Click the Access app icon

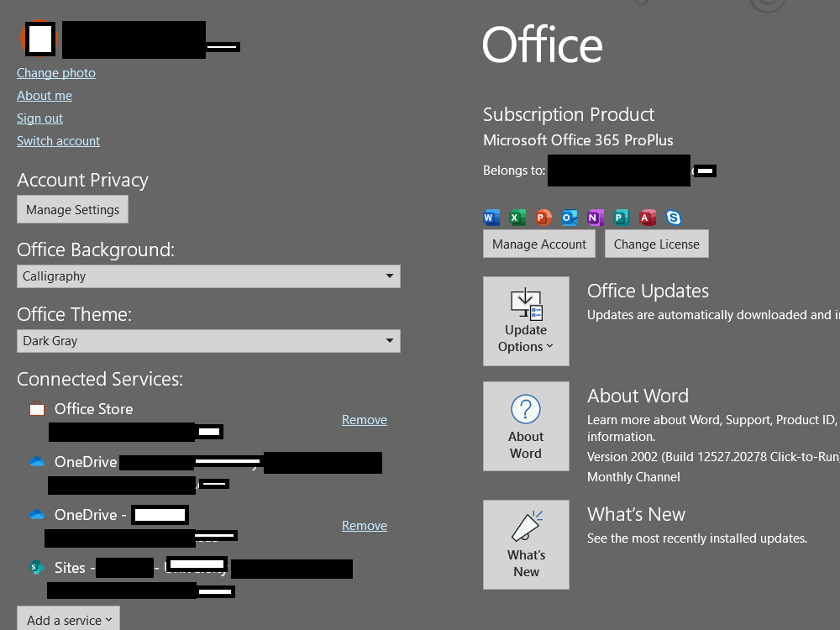tap(647, 218)
